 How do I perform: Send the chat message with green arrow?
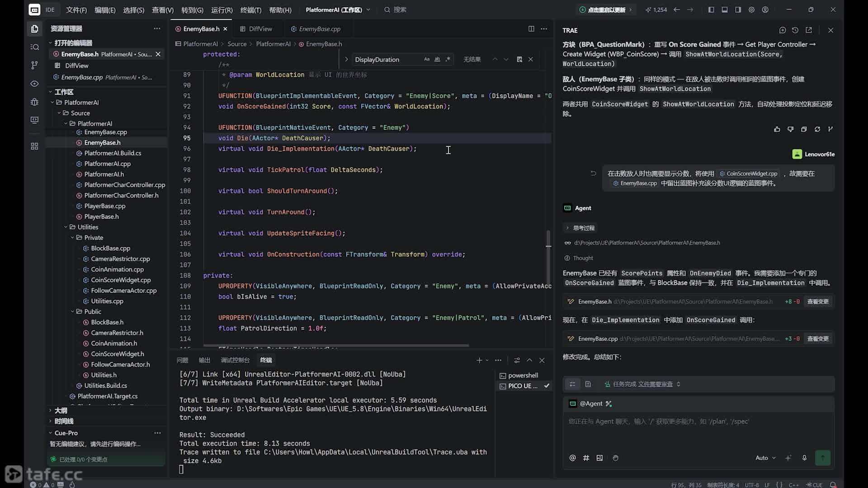[x=823, y=458]
